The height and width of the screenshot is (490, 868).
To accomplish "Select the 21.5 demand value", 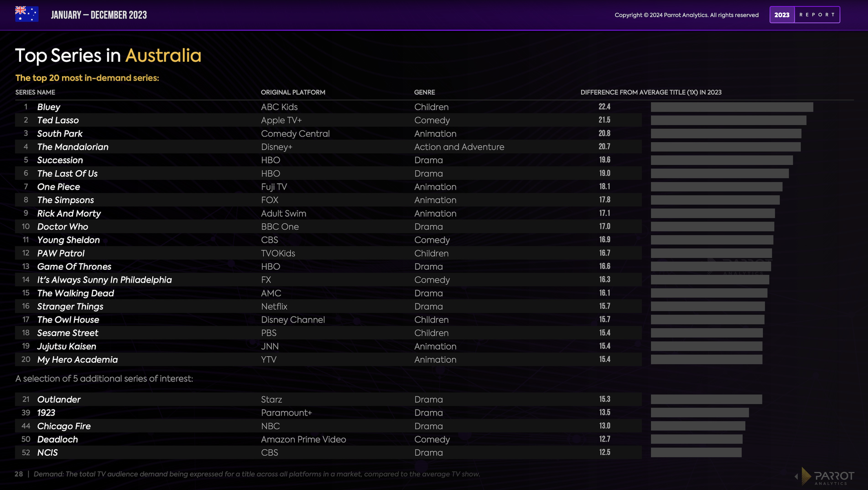I will click(605, 120).
